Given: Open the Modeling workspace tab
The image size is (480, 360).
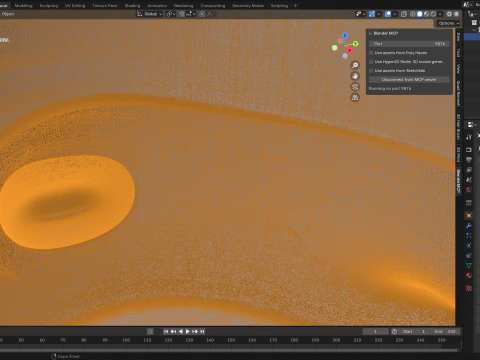Looking at the screenshot, I should pyautogui.click(x=23, y=6).
